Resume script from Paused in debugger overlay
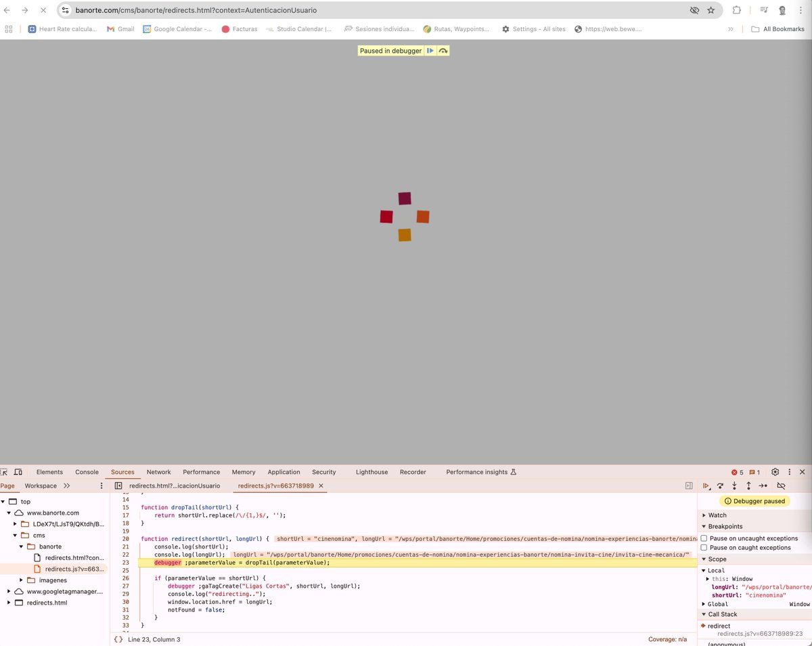Viewport: 812px width, 646px height. 430,51
